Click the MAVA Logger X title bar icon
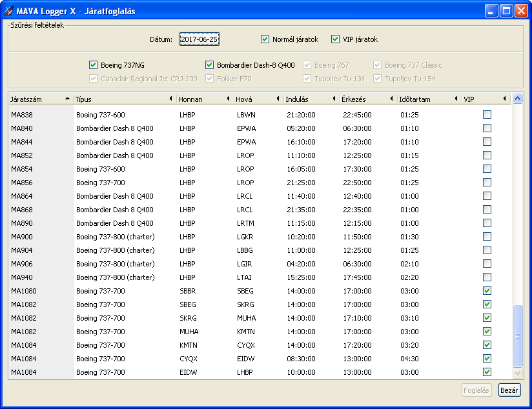Screen dimensions: 532x409 coord(8,11)
